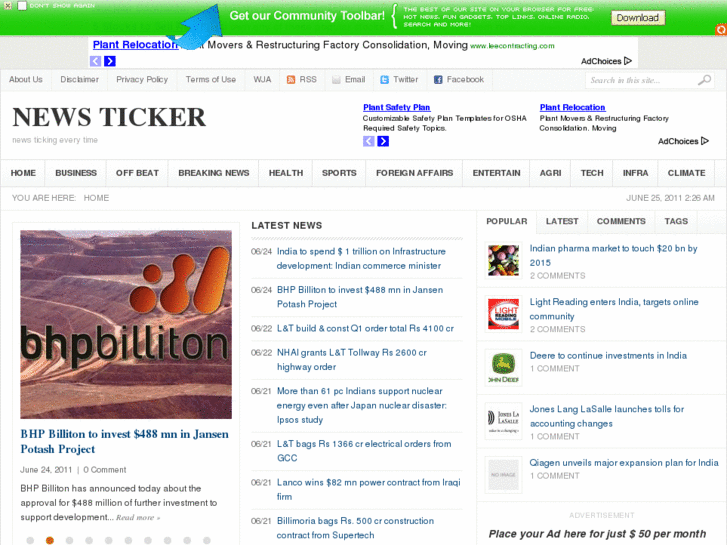Open the Disclaimer page
Screen dimensions: 727x545
tap(79, 79)
